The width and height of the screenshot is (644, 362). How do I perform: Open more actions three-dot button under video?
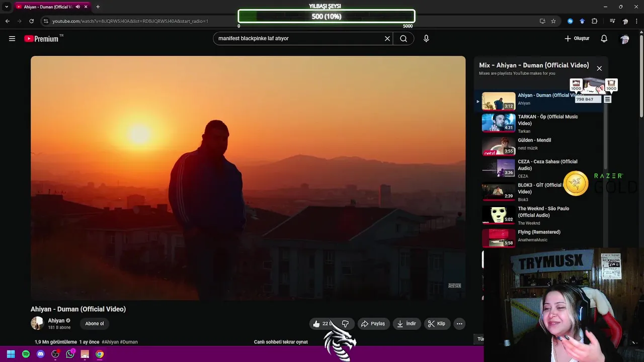459,324
